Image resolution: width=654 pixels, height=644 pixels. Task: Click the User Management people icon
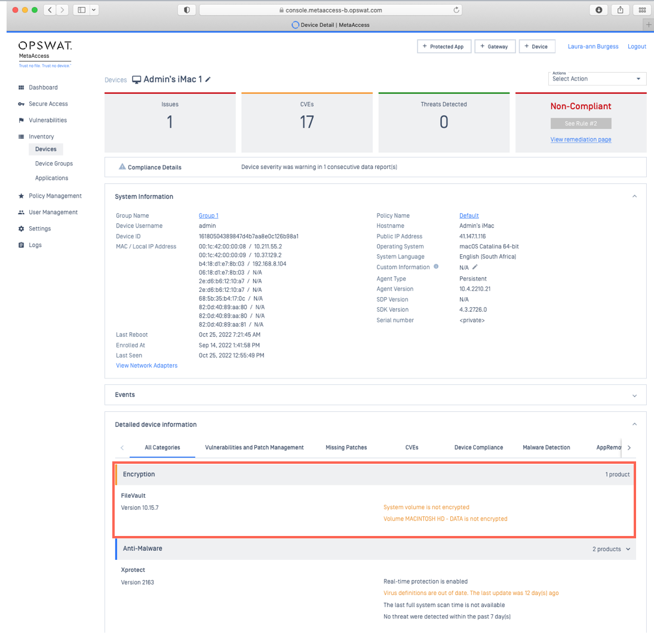(22, 212)
